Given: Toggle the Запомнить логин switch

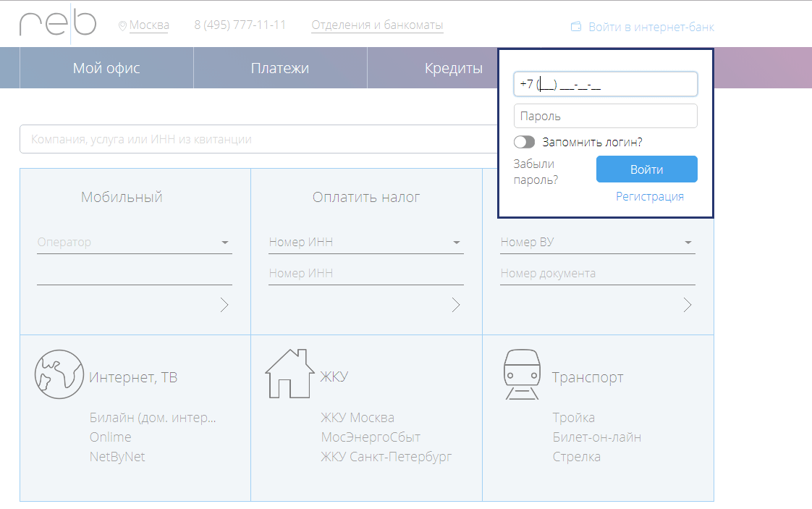Looking at the screenshot, I should [524, 142].
